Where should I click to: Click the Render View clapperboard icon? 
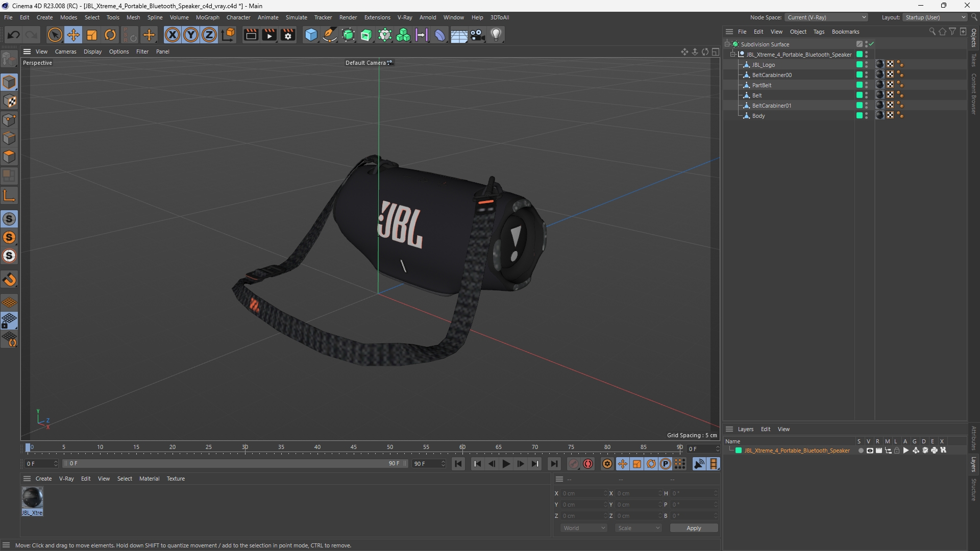tap(251, 35)
